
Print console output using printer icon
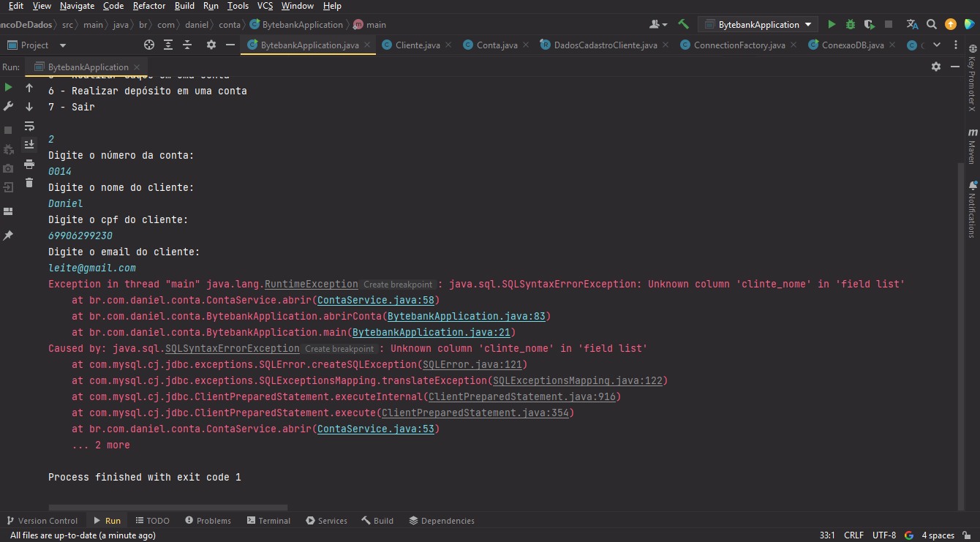[29, 164]
